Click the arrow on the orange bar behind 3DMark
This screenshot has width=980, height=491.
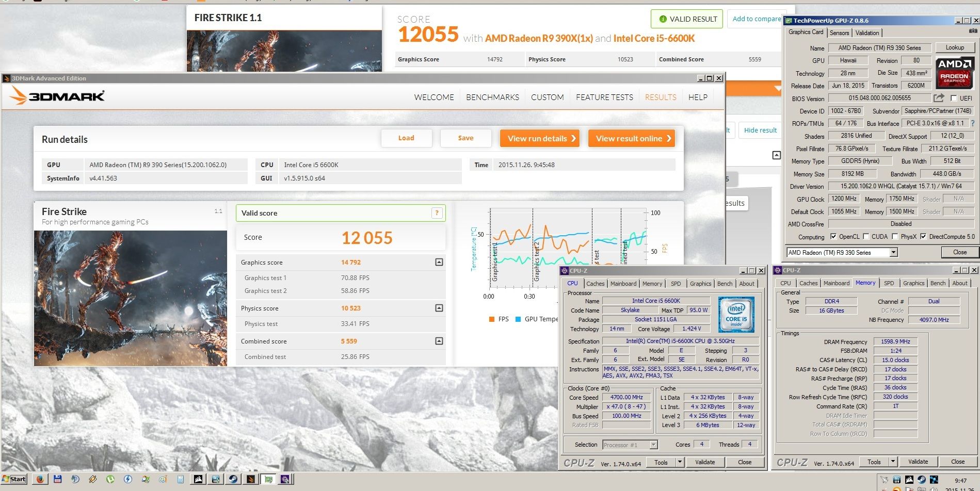[x=778, y=89]
